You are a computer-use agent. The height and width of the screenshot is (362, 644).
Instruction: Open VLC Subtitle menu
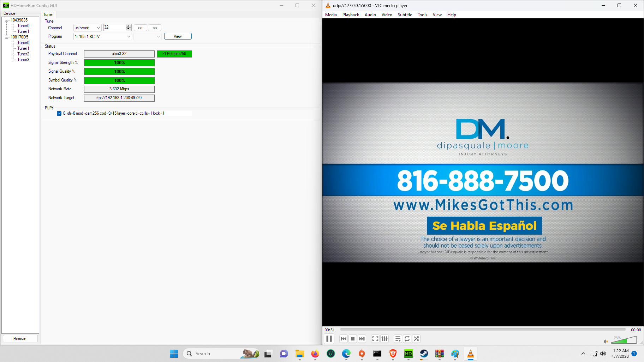[405, 15]
